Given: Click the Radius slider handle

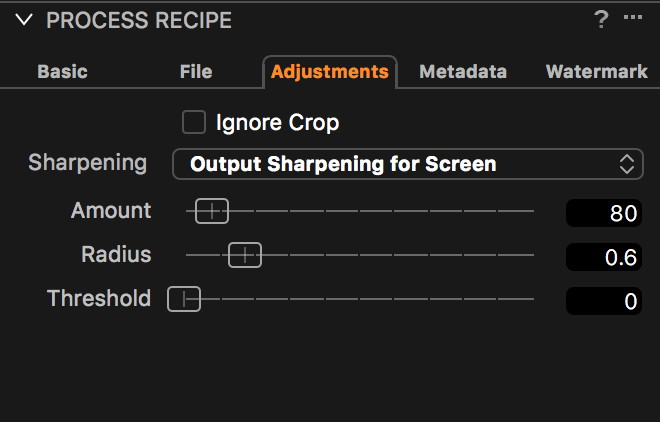Looking at the screenshot, I should (x=244, y=255).
